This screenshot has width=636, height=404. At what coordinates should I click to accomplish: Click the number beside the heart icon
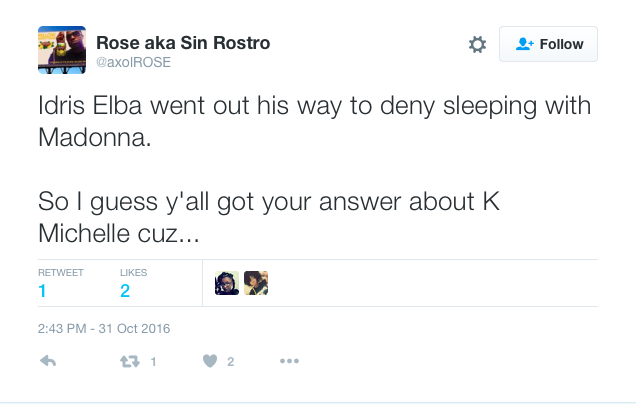click(x=231, y=362)
